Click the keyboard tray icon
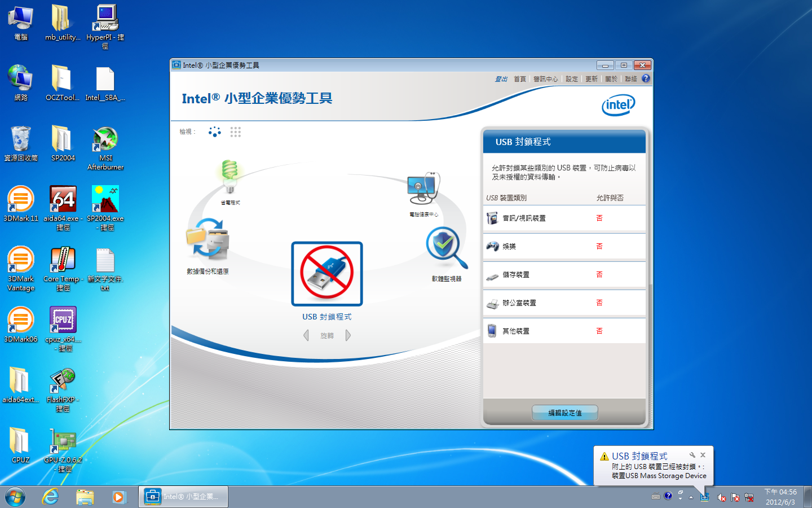The width and height of the screenshot is (812, 508). (x=655, y=497)
